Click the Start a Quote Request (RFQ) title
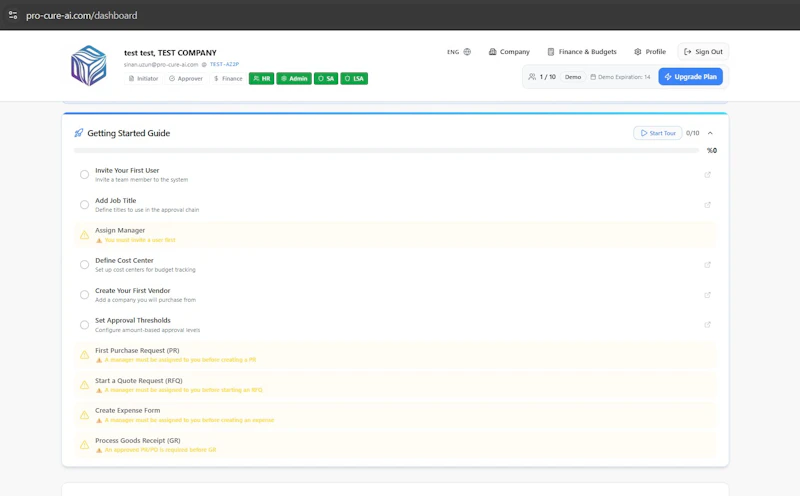The height and width of the screenshot is (496, 800). tap(139, 381)
